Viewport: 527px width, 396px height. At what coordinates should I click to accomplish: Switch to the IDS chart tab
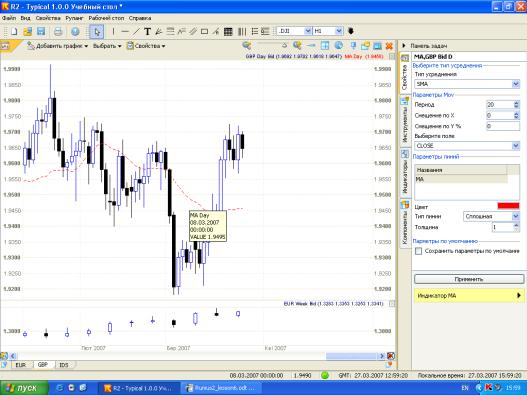[64, 365]
